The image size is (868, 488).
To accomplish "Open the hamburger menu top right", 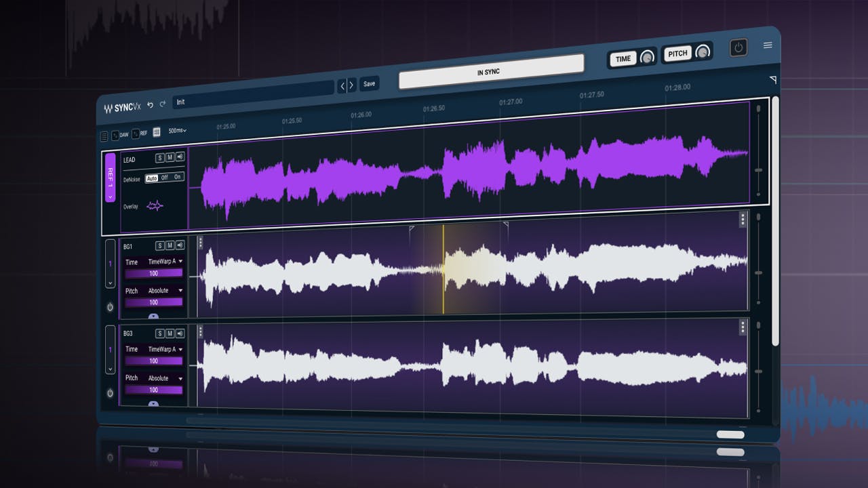I will point(768,45).
